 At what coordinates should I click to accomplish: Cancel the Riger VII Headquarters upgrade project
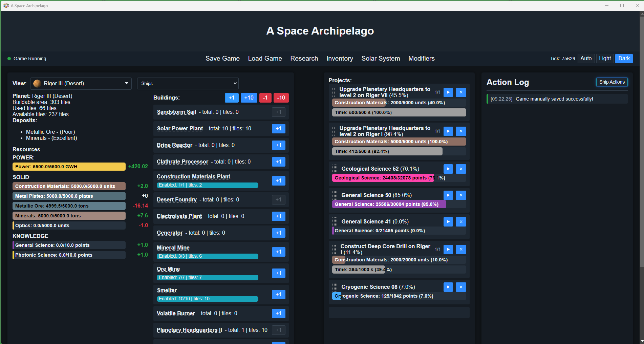coord(461,92)
